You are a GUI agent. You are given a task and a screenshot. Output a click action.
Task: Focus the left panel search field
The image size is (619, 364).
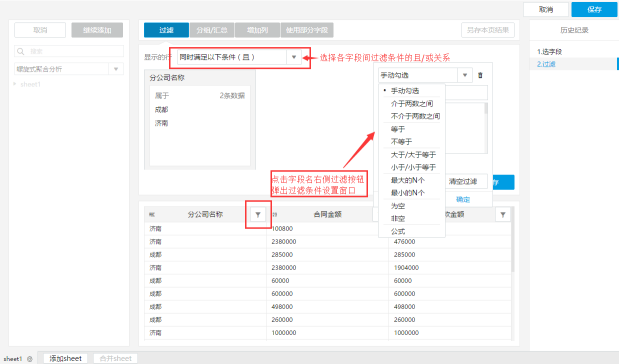pyautogui.click(x=69, y=51)
